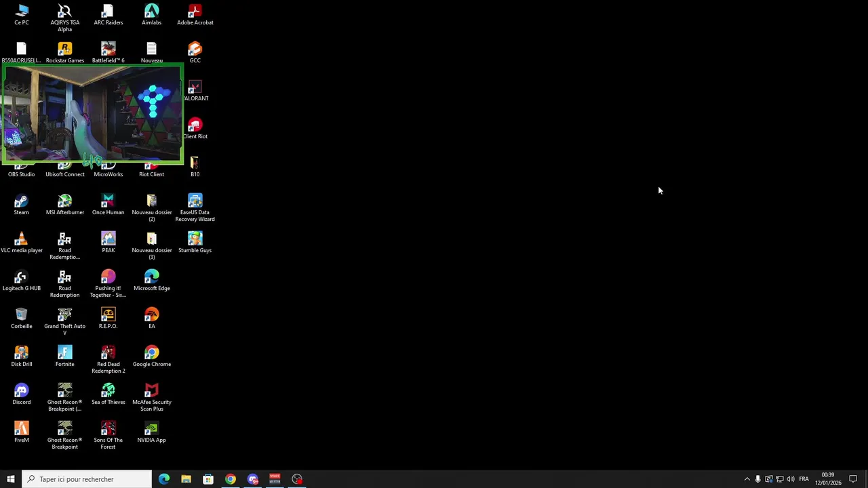The width and height of the screenshot is (868, 488).
Task: Click the Windows Start button
Action: click(x=11, y=479)
